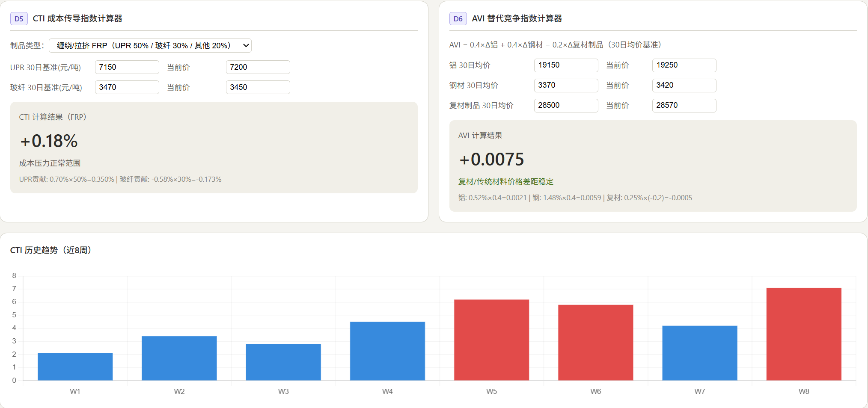Open the 制品类型 product type dropdown
Screen dimensions: 868x408
pyautogui.click(x=150, y=45)
